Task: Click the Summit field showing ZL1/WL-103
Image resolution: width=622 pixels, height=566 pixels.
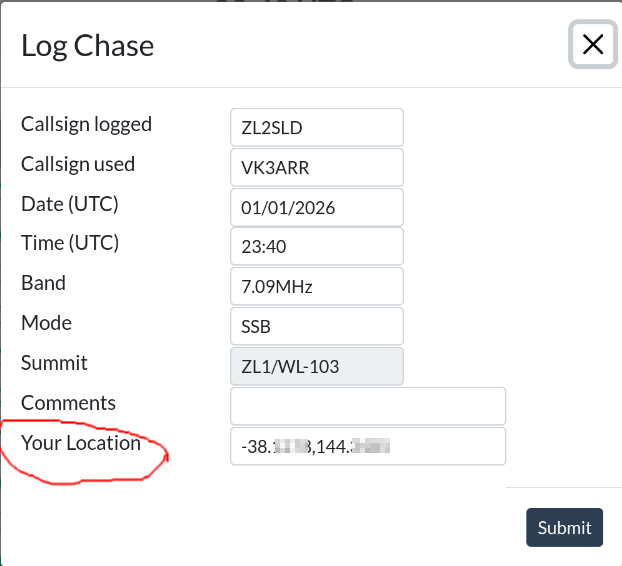Action: (x=316, y=366)
